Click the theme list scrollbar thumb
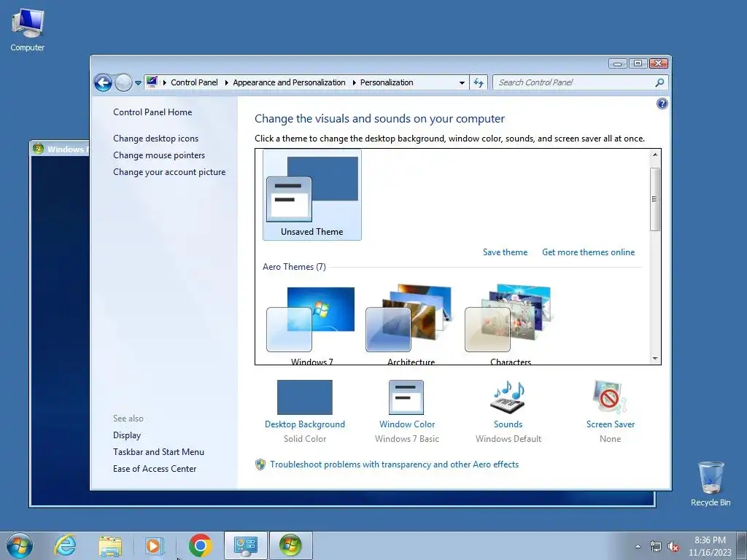This screenshot has width=747, height=560. (x=655, y=199)
